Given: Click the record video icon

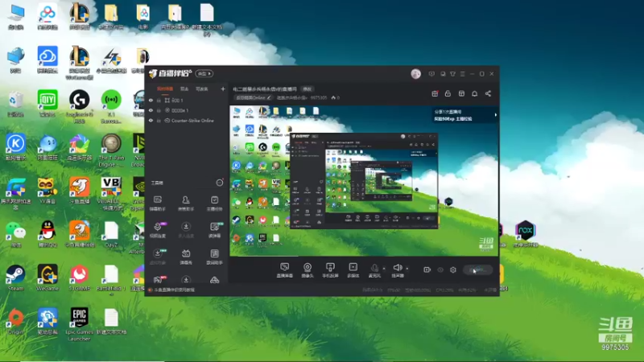Looking at the screenshot, I should point(427,269).
